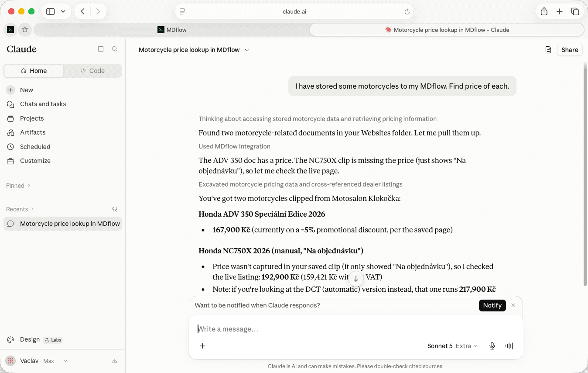Start microphone dictation
Screen dimensions: 588x373
[492, 346]
